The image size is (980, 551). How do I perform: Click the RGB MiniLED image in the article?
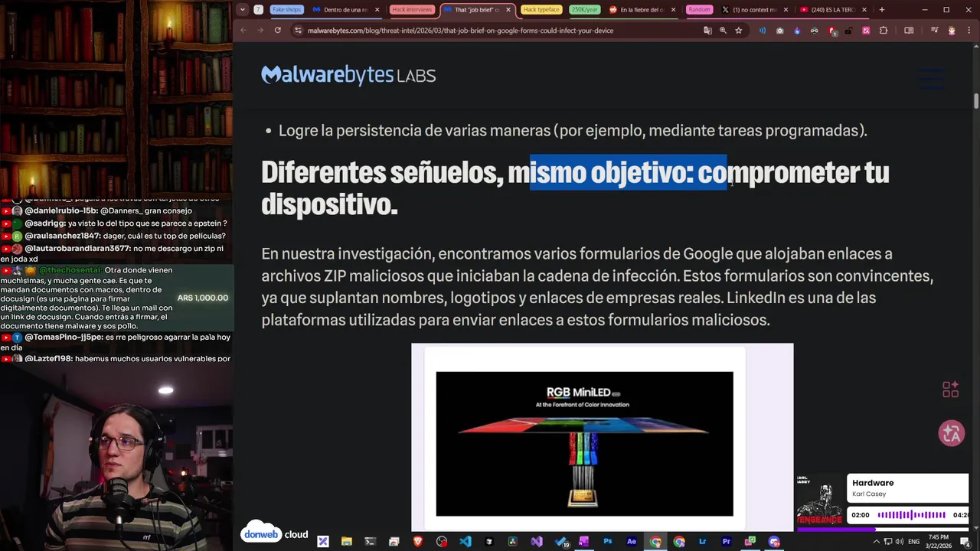pyautogui.click(x=584, y=444)
